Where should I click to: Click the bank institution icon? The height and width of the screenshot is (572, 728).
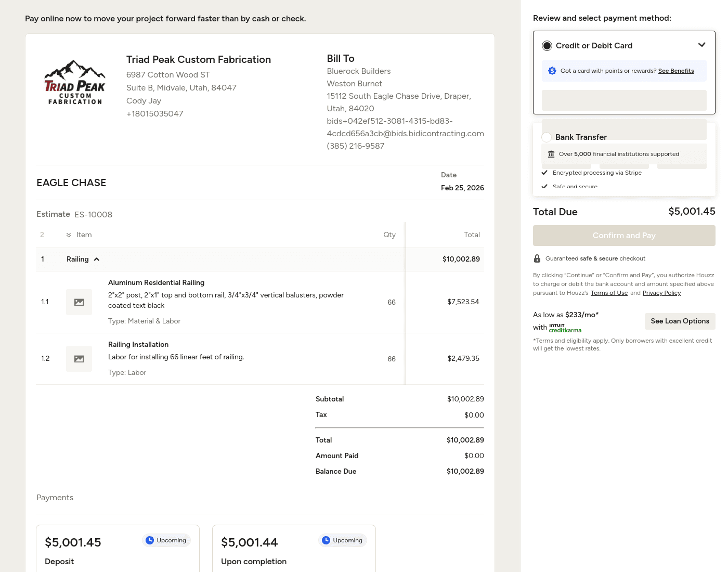click(551, 154)
